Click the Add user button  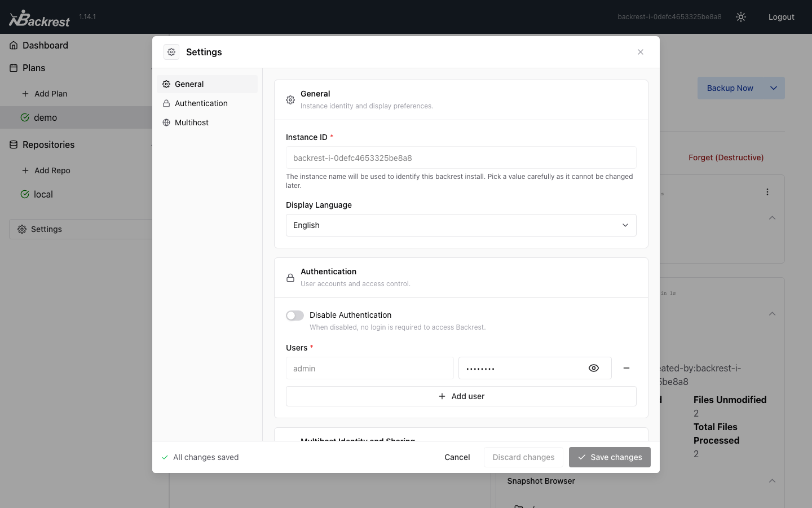[461, 396]
